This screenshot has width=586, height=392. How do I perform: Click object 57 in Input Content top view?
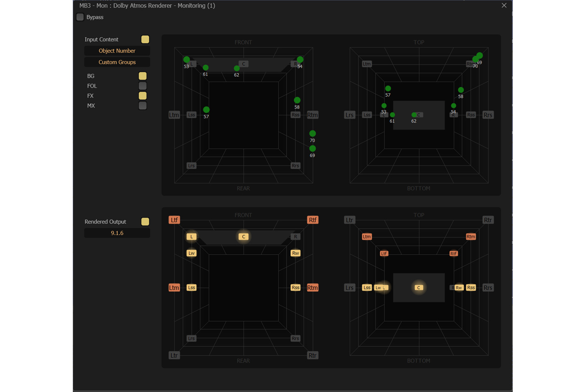pos(388,88)
